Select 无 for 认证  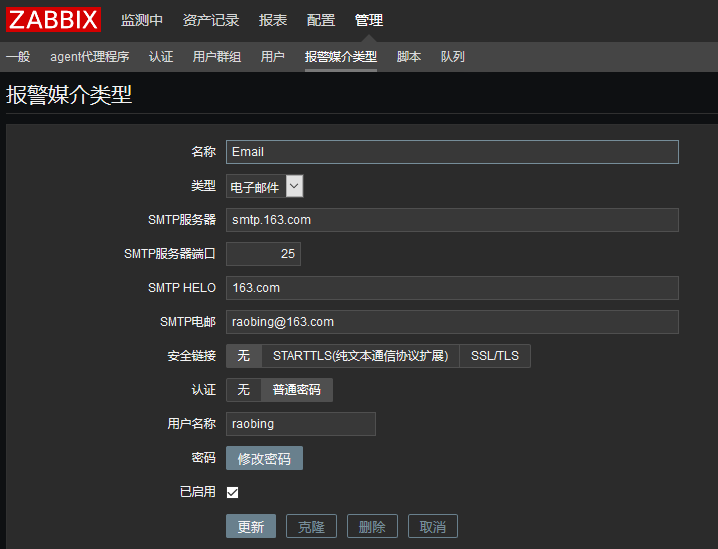point(244,390)
